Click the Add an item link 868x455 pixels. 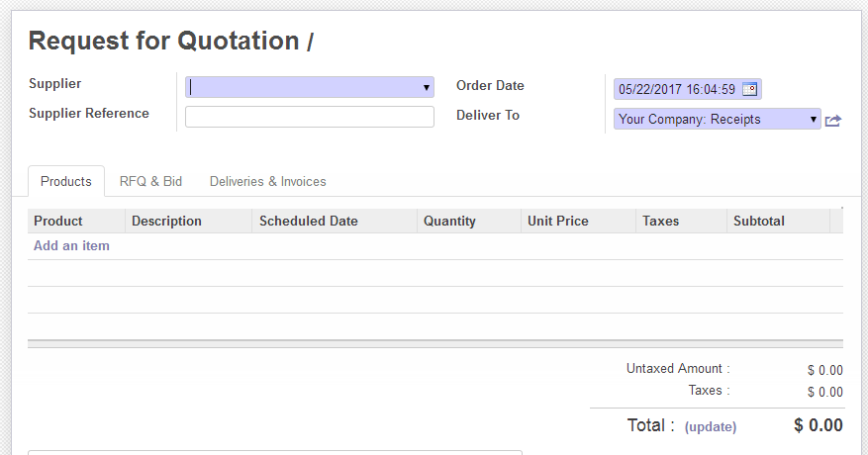(x=71, y=245)
